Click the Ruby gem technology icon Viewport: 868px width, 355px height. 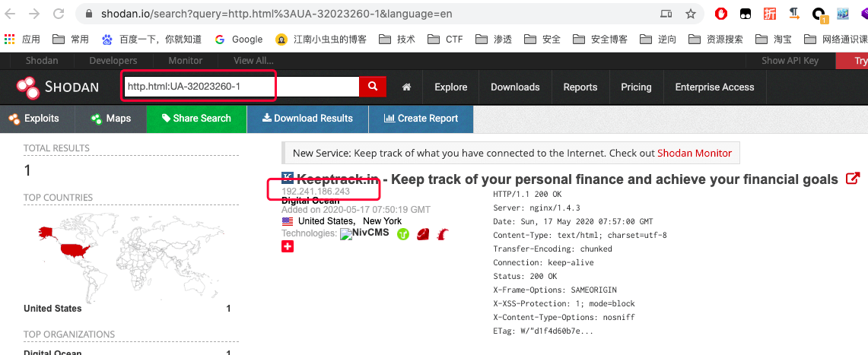point(424,234)
